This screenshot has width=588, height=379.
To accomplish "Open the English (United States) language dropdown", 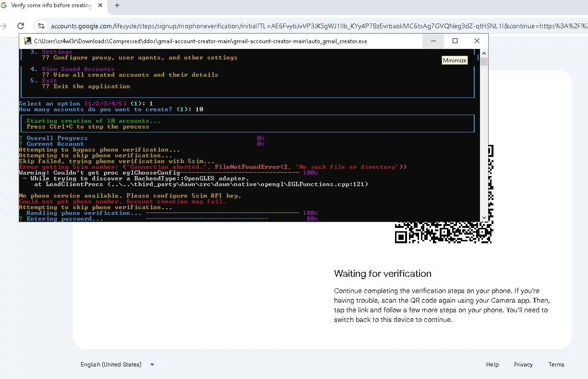I will pyautogui.click(x=118, y=365).
